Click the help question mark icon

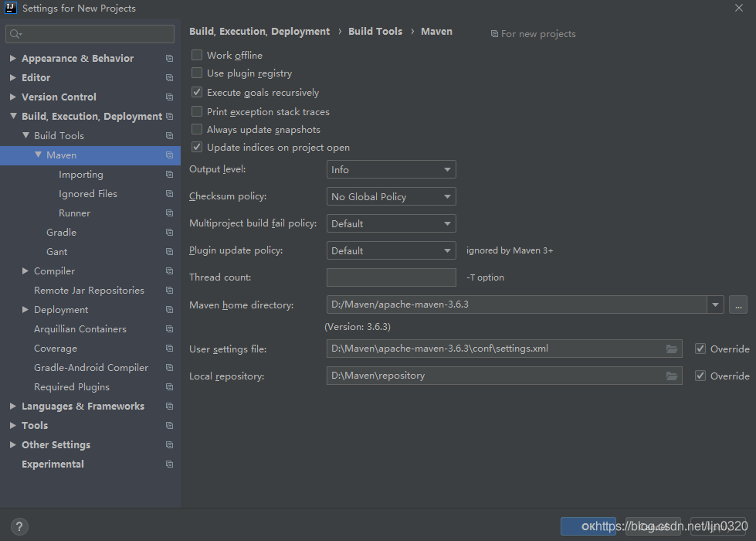click(x=19, y=527)
